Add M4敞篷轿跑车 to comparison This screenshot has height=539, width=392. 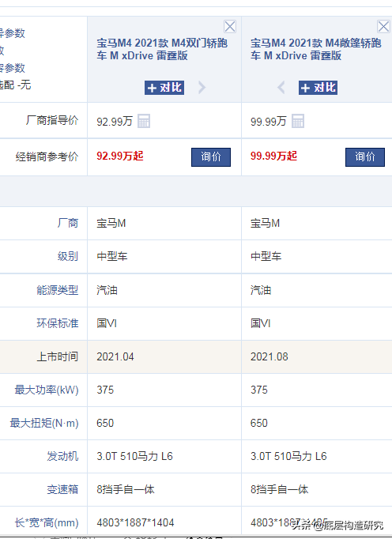pyautogui.click(x=318, y=88)
